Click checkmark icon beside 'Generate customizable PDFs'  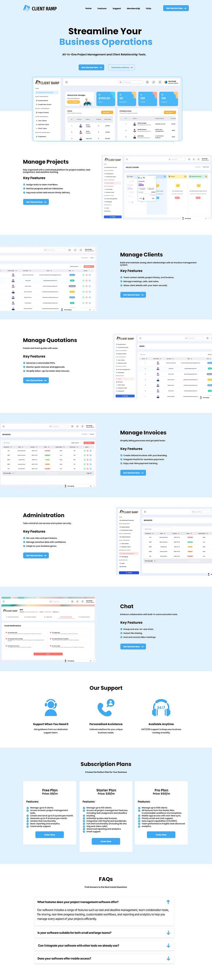tap(24, 363)
